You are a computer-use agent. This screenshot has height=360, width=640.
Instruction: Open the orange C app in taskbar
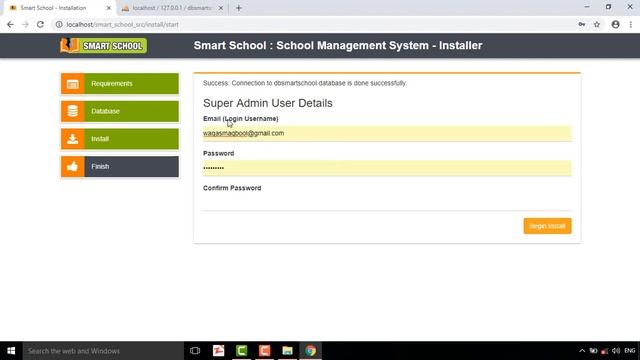(264, 351)
